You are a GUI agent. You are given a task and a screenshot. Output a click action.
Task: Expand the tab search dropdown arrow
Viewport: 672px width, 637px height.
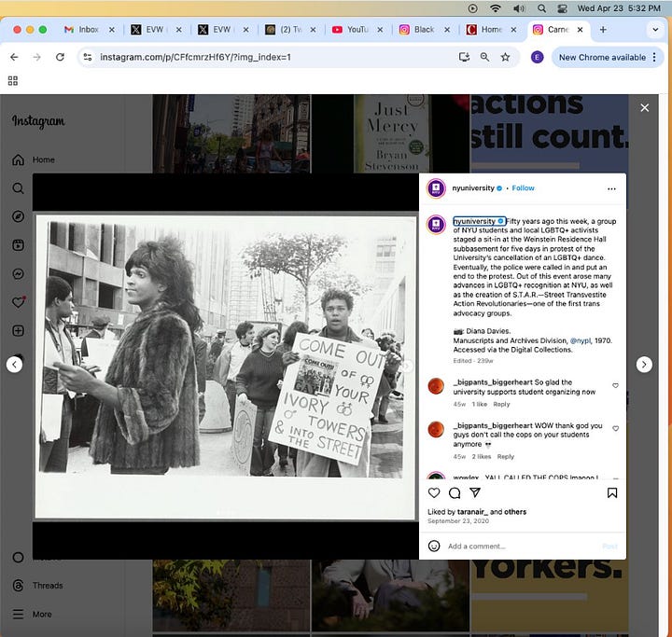pyautogui.click(x=655, y=30)
